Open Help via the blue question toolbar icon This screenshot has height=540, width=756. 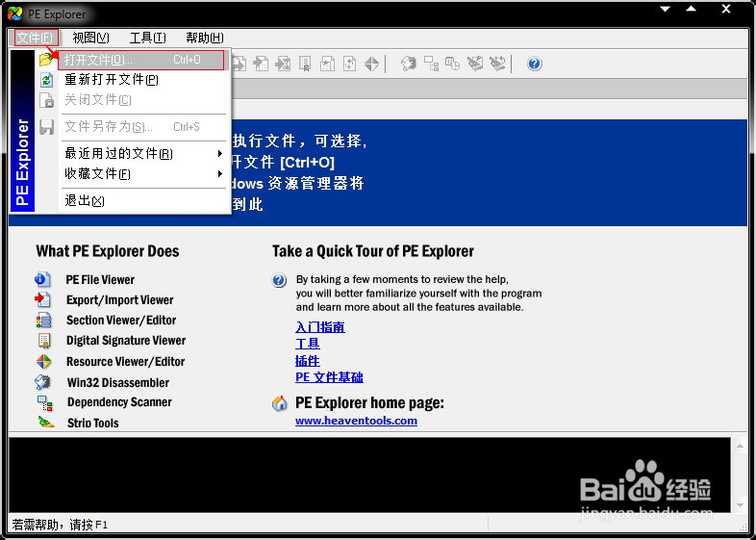pos(534,64)
